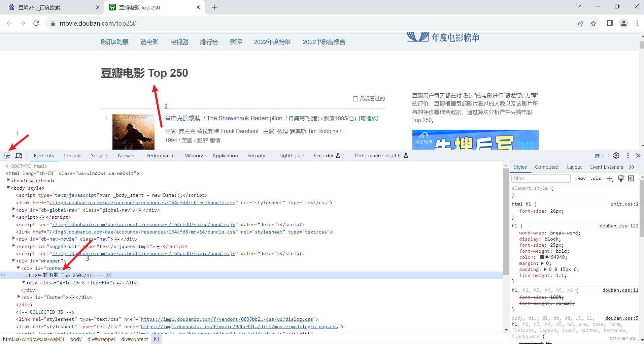The height and width of the screenshot is (344, 644).
Task: Switch to the Network tab
Action: point(127,156)
